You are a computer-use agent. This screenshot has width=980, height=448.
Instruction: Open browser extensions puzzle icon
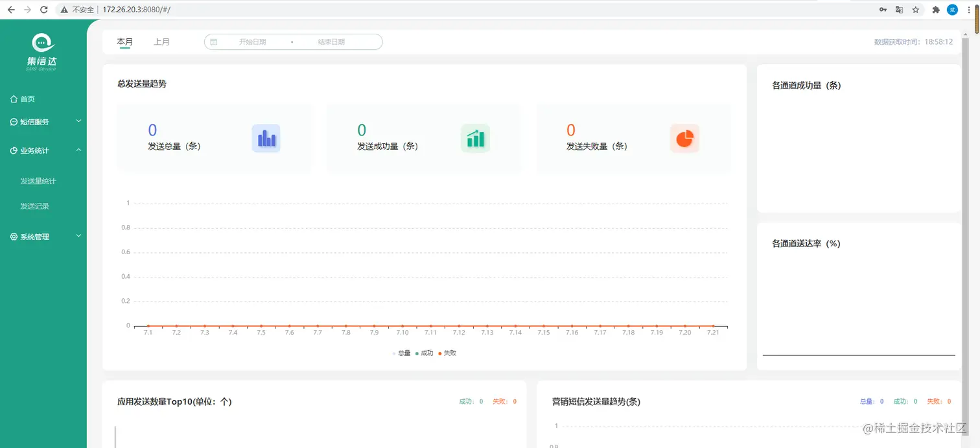tap(936, 10)
